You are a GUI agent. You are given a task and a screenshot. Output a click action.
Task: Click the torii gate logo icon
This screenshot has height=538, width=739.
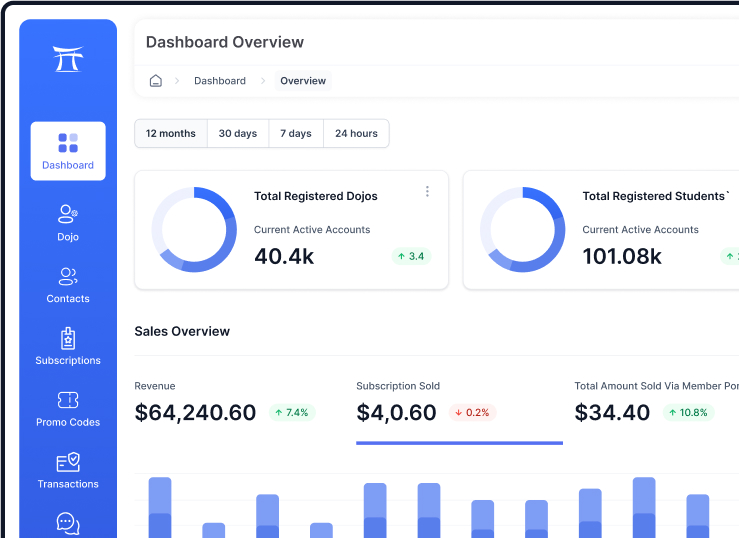(x=68, y=59)
